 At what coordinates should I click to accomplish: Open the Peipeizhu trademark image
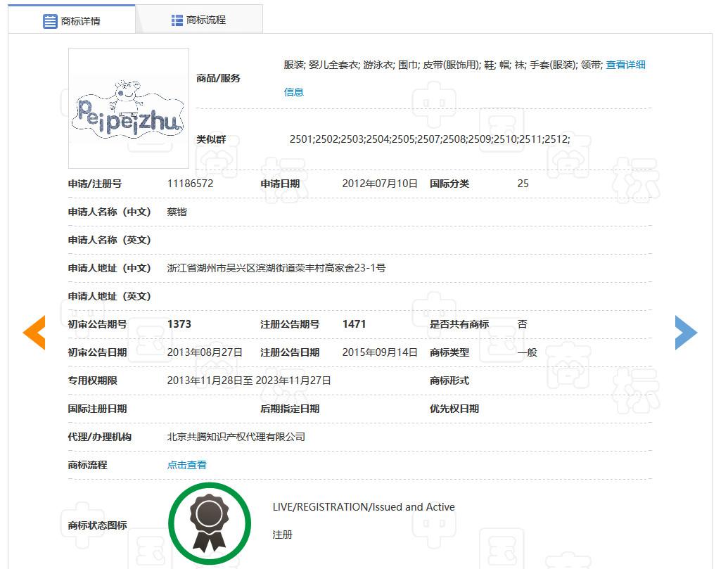pos(129,108)
